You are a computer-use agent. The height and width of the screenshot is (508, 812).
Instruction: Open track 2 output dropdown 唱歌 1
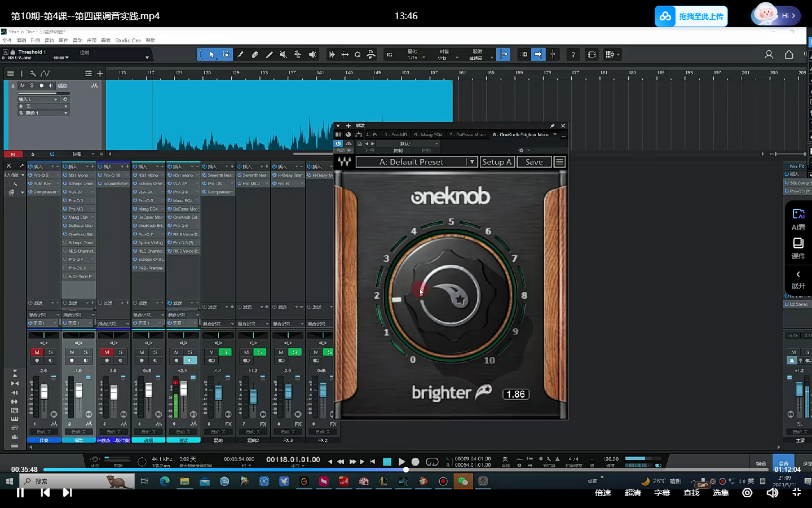[x=43, y=113]
